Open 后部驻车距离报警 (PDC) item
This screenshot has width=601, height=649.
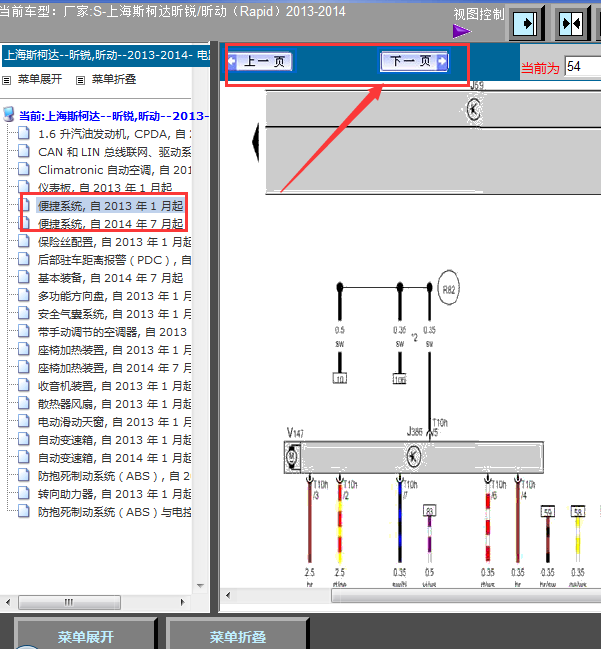click(115, 260)
